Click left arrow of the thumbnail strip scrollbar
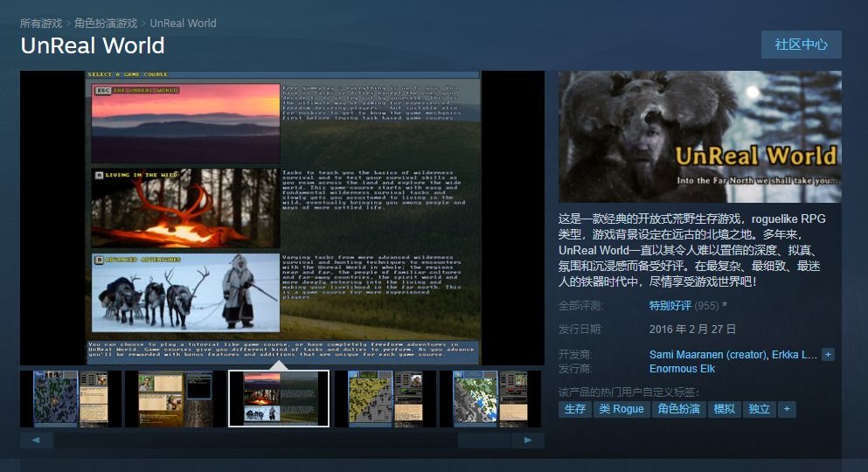Image resolution: width=868 pixels, height=472 pixels. coord(37,441)
